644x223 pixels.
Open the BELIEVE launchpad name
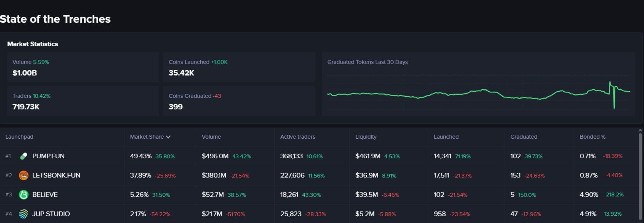45,194
